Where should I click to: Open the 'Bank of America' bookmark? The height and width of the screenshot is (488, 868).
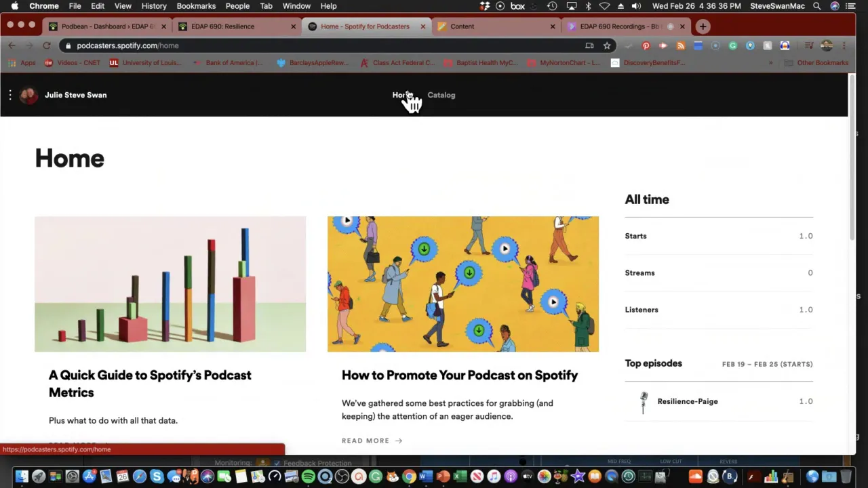(229, 62)
